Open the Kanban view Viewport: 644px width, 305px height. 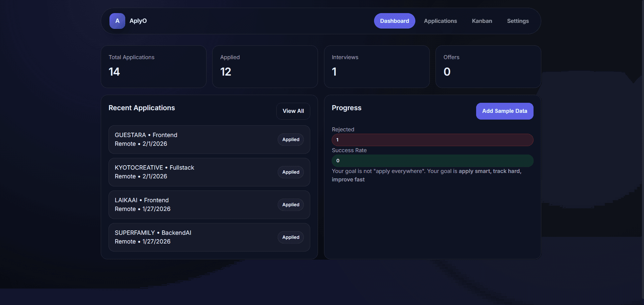click(x=482, y=21)
